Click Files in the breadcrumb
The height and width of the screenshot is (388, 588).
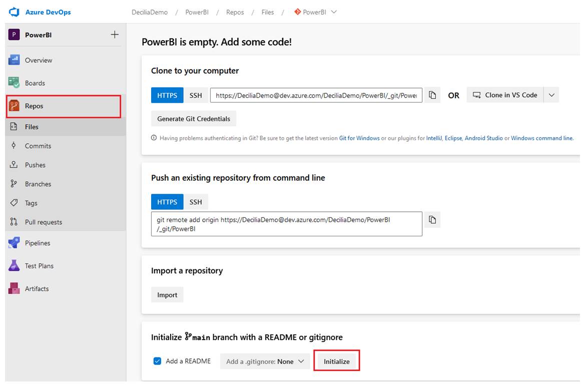(x=268, y=12)
